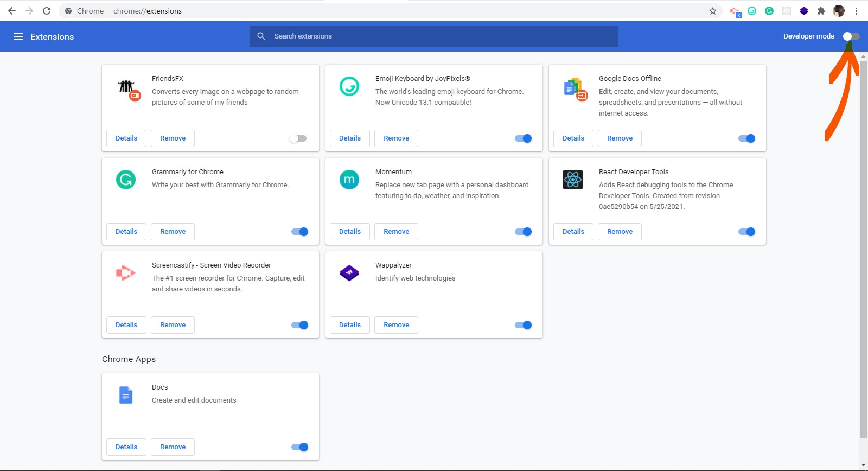Remove Grammarly for Chrome
This screenshot has width=868, height=471.
(173, 232)
